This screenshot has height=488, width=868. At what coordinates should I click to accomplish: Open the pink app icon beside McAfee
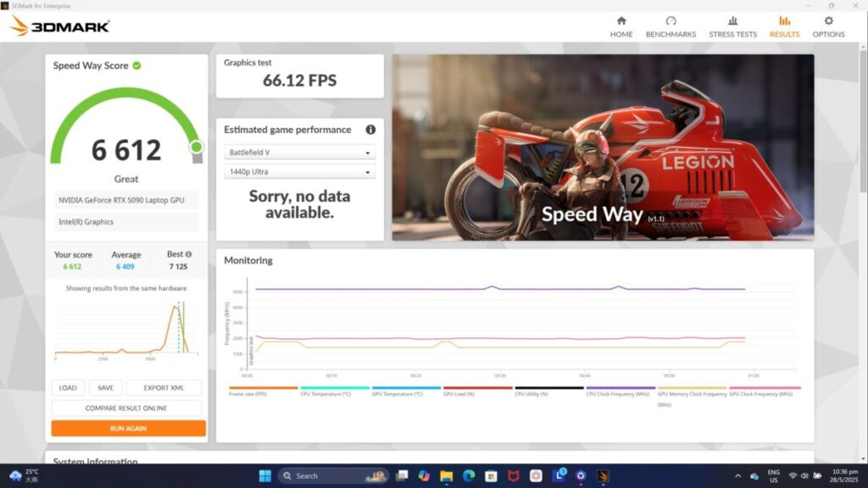coord(536,476)
